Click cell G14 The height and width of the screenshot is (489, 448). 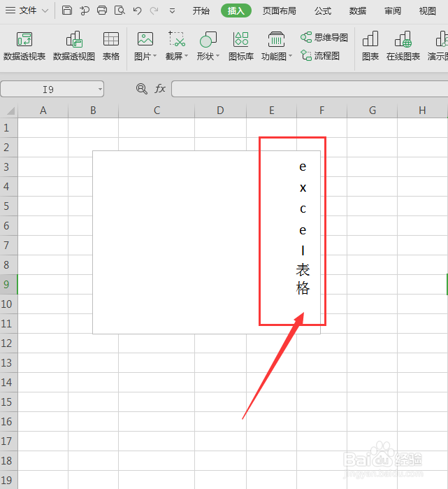(x=373, y=383)
